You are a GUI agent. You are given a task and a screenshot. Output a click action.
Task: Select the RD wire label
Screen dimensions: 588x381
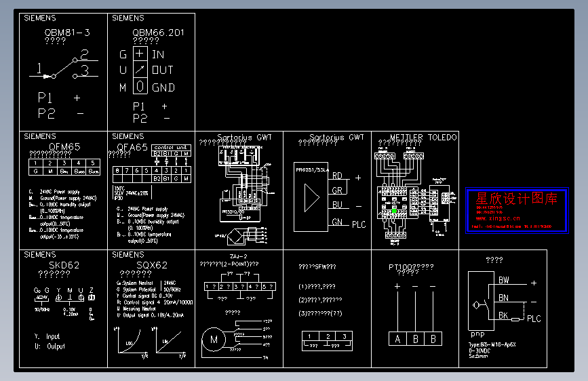pos(337,176)
